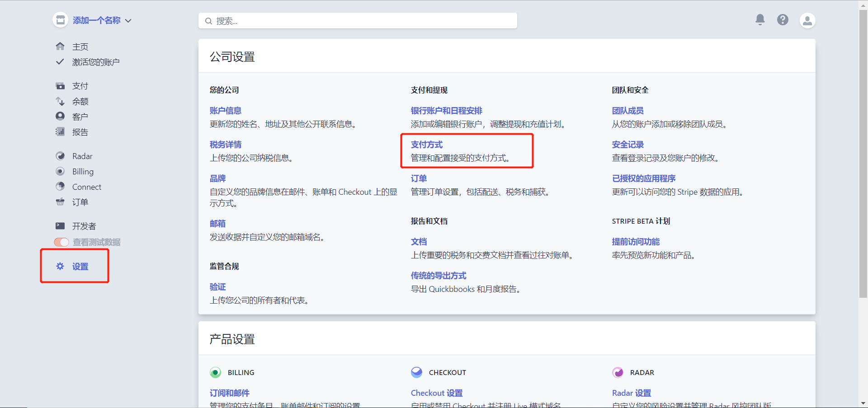Click the 产品设置 heading
The height and width of the screenshot is (408, 868).
pos(232,339)
